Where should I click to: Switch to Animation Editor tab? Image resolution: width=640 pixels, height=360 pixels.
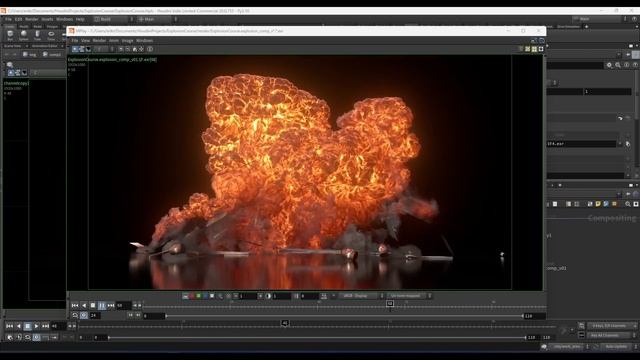(44, 46)
